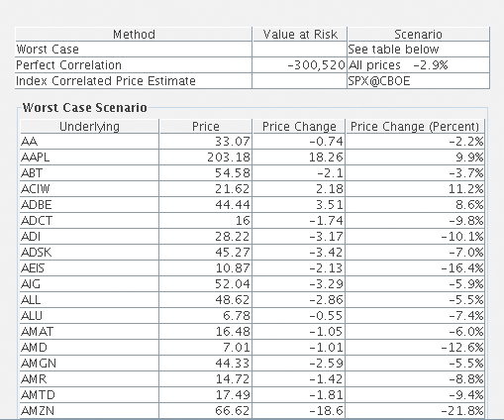Select the Worst Case method row
This screenshot has width=504, height=420.
252,50
